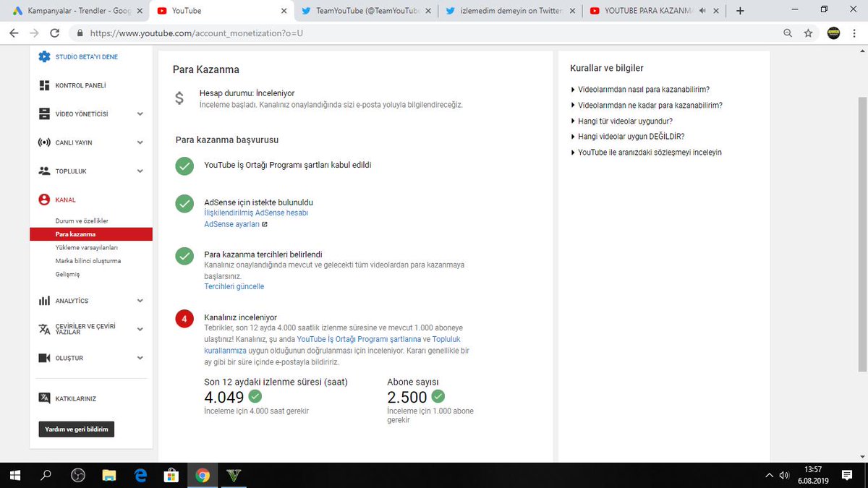Click the Çeviriler translate icon
Screen dimensions: 868x488
(x=44, y=329)
